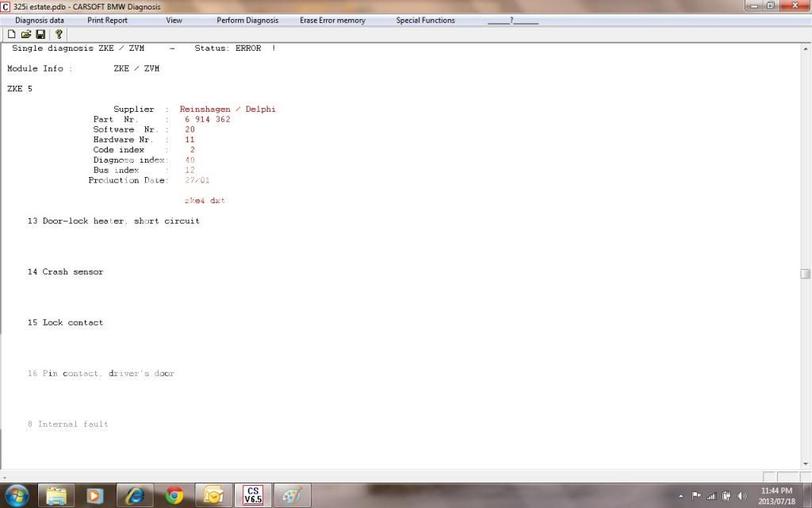Image resolution: width=812 pixels, height=508 pixels.
Task: Click the Save floppy disk icon
Action: (40, 34)
